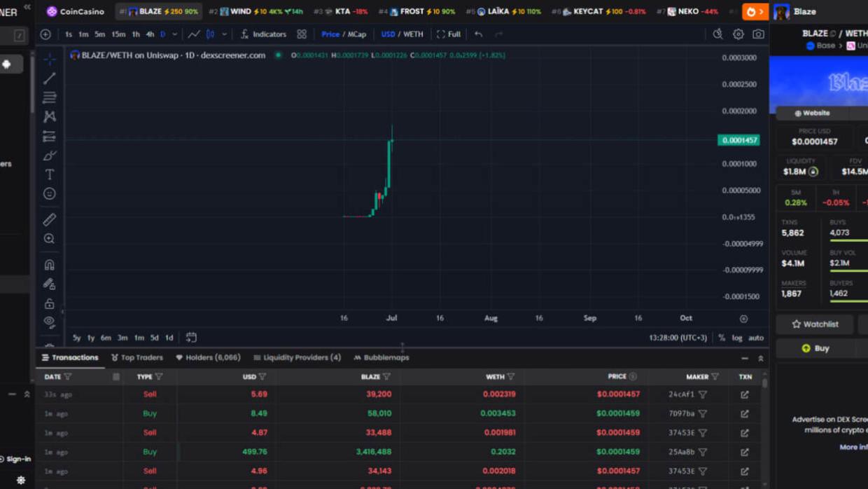This screenshot has height=489, width=868.
Task: Click the Sign-in link in sidebar
Action: 15,459
